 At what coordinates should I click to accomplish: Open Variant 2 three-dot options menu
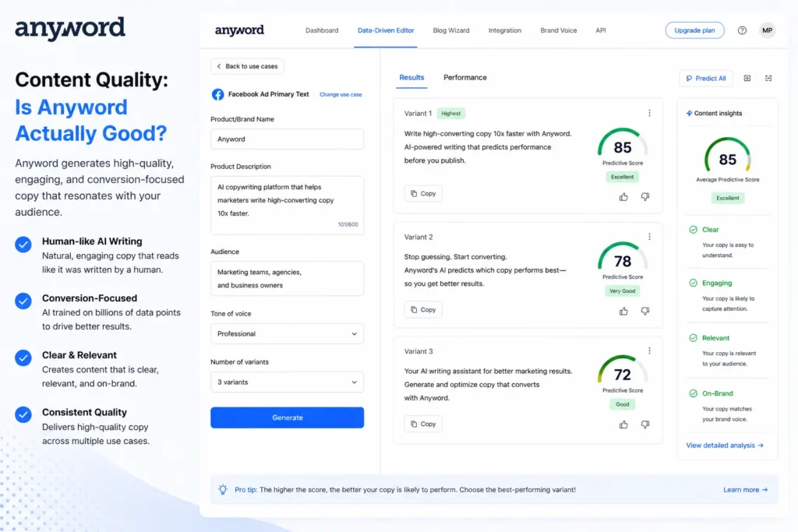pyautogui.click(x=649, y=237)
